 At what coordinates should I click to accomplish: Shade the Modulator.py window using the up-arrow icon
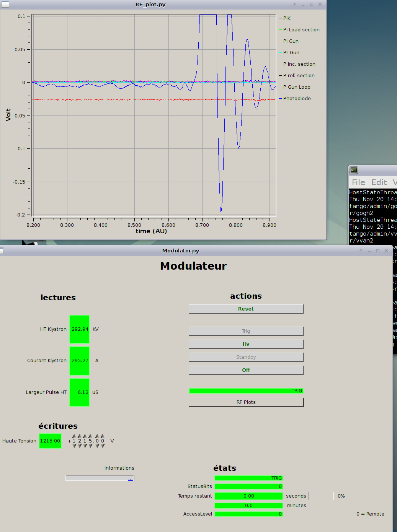361,251
